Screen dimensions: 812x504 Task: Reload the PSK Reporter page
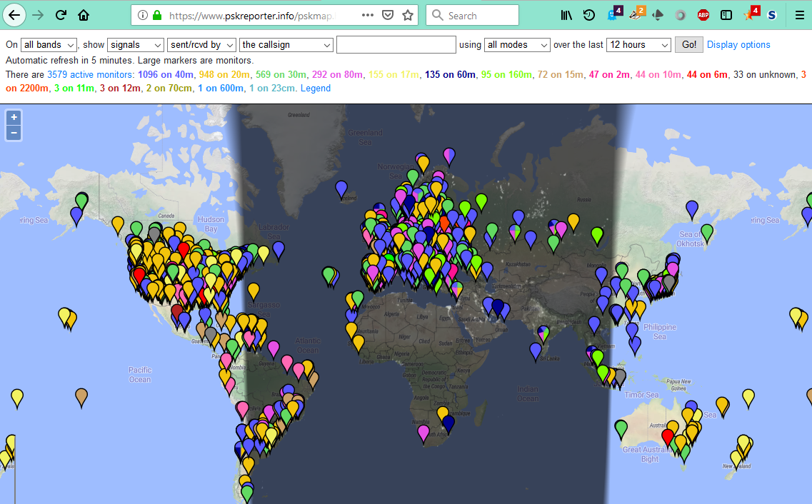tap(61, 15)
